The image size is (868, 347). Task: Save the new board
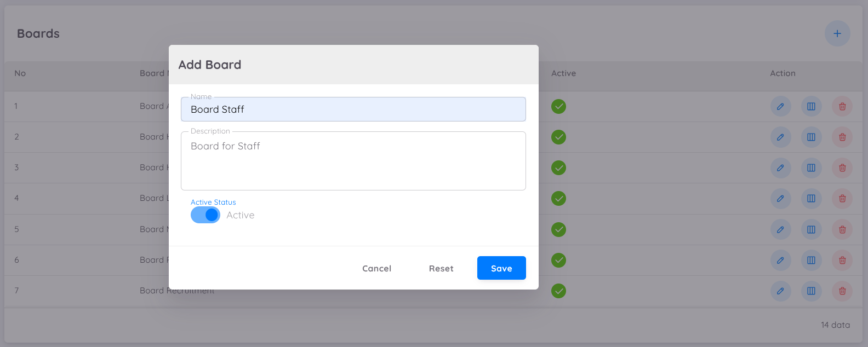501,268
